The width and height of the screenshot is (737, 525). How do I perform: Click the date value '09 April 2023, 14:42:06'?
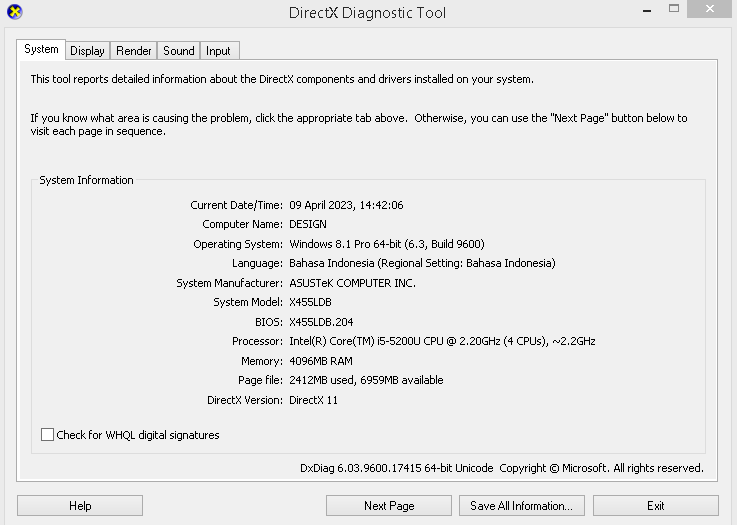click(346, 205)
